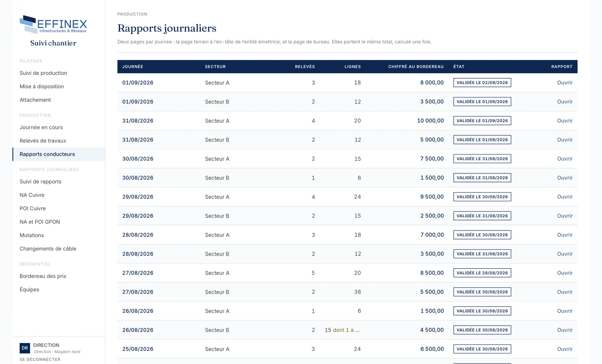Screen dimensions: 602x364
Task: Click the DR user avatar badge
Action: [x=25, y=348]
